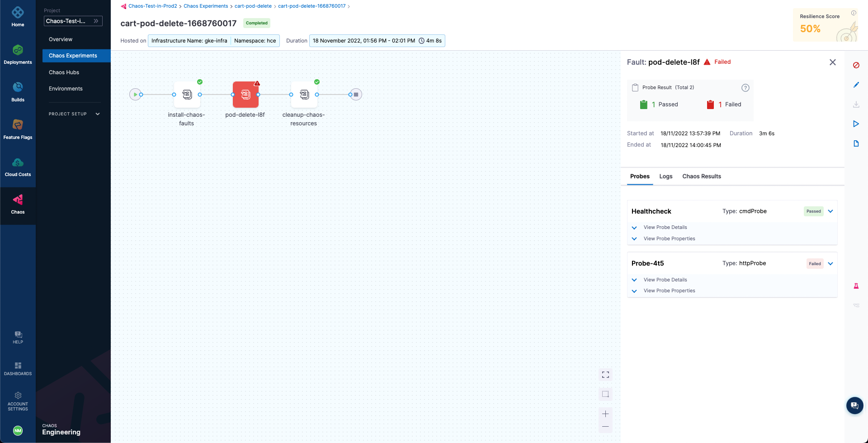Image resolution: width=868 pixels, height=443 pixels.
Task: Click the red stop experiment icon
Action: (856, 65)
